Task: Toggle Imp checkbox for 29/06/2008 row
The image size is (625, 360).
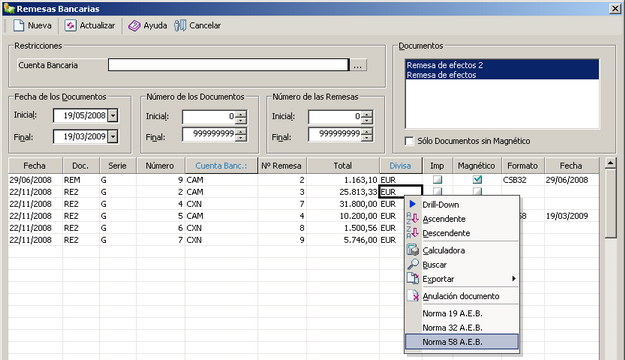Action: coord(437,180)
